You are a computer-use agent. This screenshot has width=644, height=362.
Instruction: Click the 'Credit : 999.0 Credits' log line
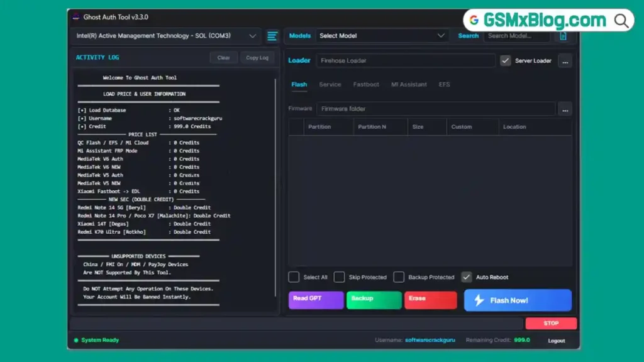point(144,126)
